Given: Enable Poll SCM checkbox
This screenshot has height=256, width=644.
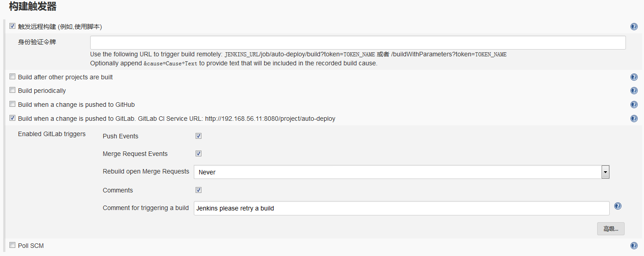Looking at the screenshot, I should (x=12, y=245).
